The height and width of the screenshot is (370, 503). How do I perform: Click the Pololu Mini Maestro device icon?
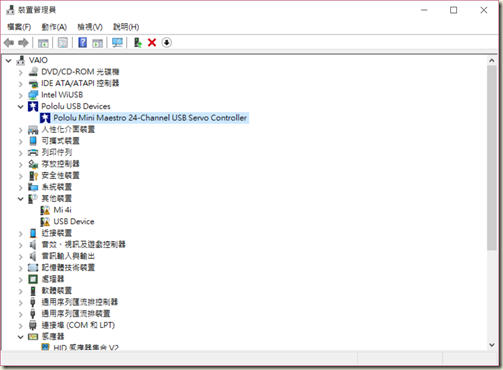45,118
